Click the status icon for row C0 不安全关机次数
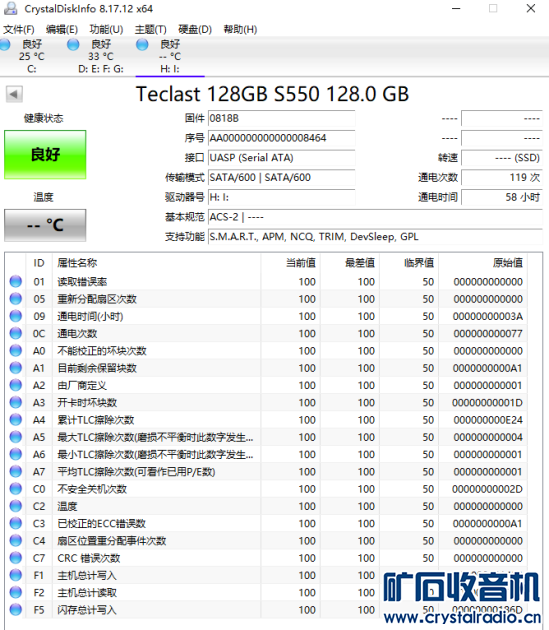 [16, 489]
